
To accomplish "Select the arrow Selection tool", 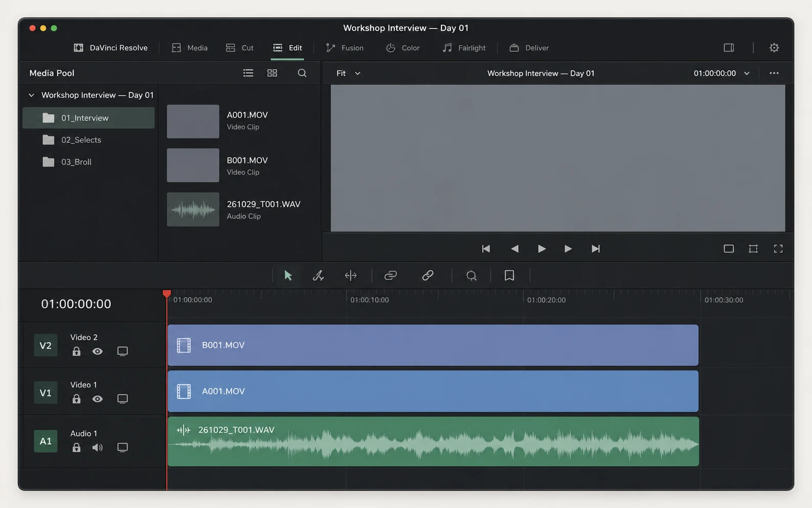I will click(x=288, y=276).
